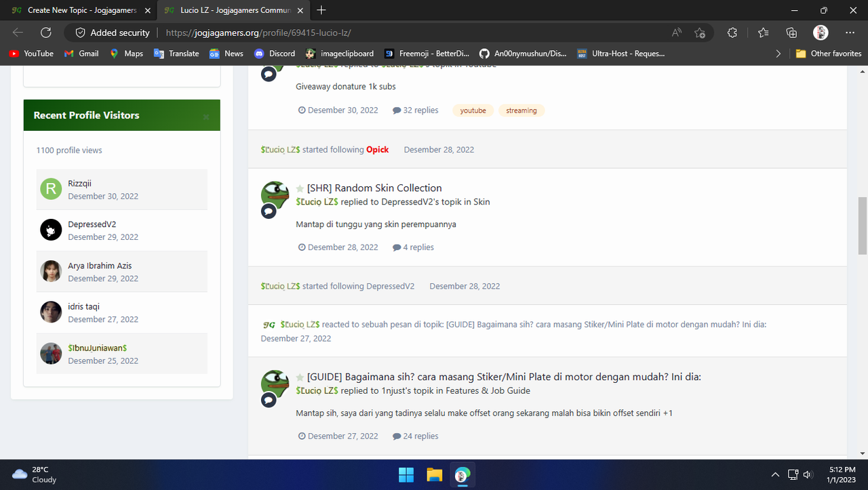Image resolution: width=868 pixels, height=490 pixels.
Task: Open Translate bookmark
Action: [x=176, y=54]
